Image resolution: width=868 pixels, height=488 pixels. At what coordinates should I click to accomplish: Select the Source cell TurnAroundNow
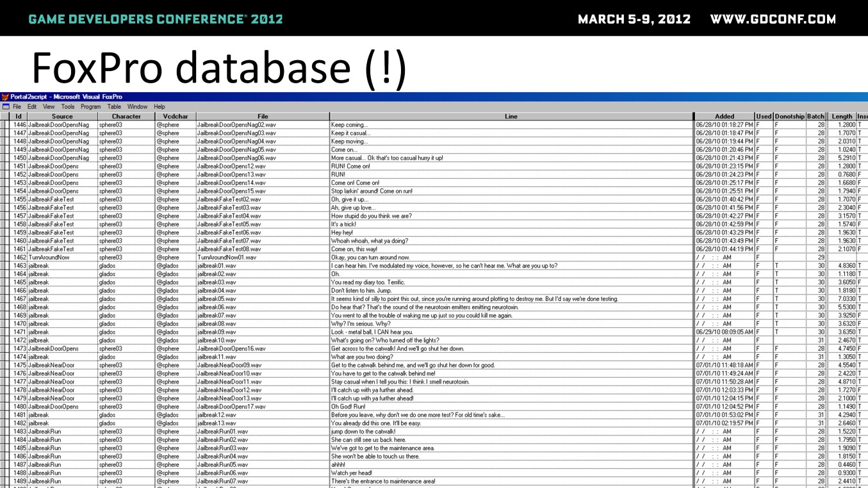pyautogui.click(x=62, y=257)
